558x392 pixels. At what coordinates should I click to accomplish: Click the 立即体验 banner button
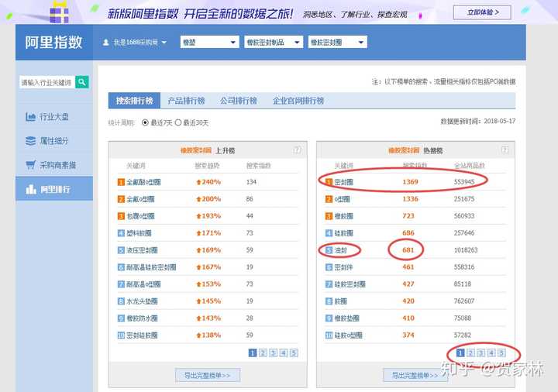[x=482, y=12]
